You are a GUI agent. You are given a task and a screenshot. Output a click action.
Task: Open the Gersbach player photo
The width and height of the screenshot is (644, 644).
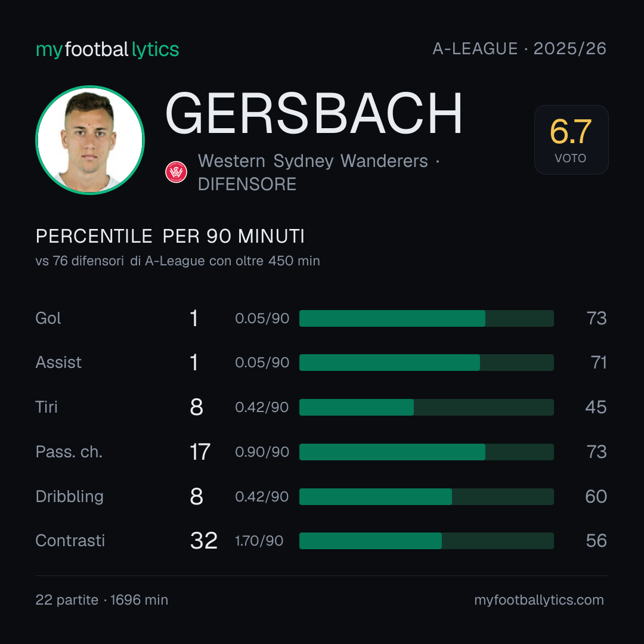(x=90, y=140)
